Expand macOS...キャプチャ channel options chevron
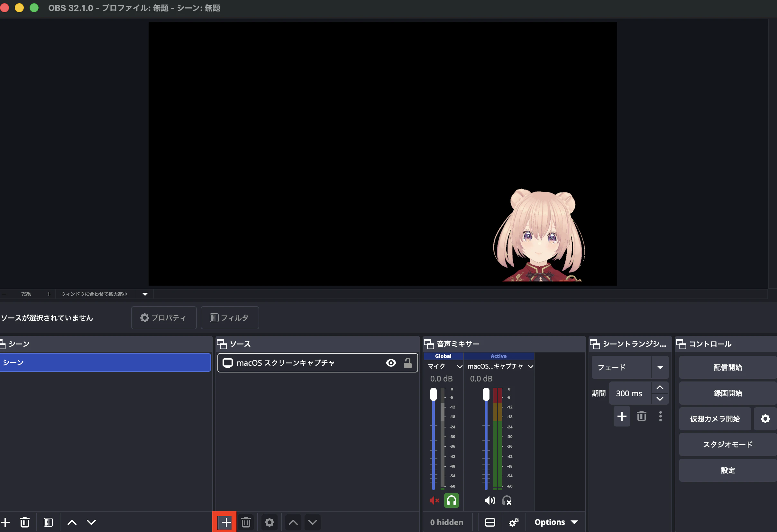 [x=530, y=366]
